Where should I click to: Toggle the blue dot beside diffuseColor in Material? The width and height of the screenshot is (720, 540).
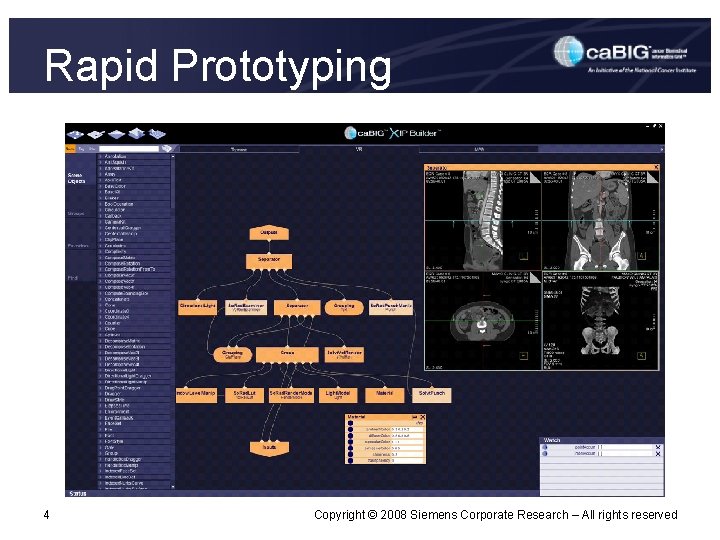point(350,435)
